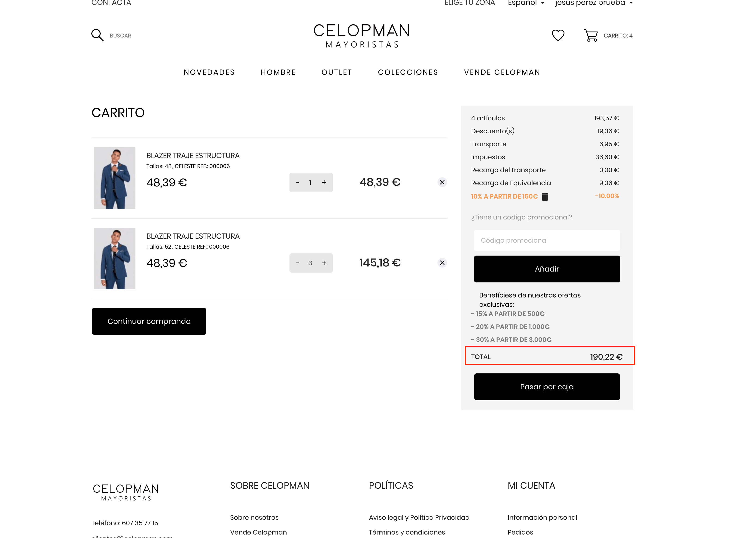Remove the size 48 blazer from cart
756x538 pixels.
tap(442, 182)
